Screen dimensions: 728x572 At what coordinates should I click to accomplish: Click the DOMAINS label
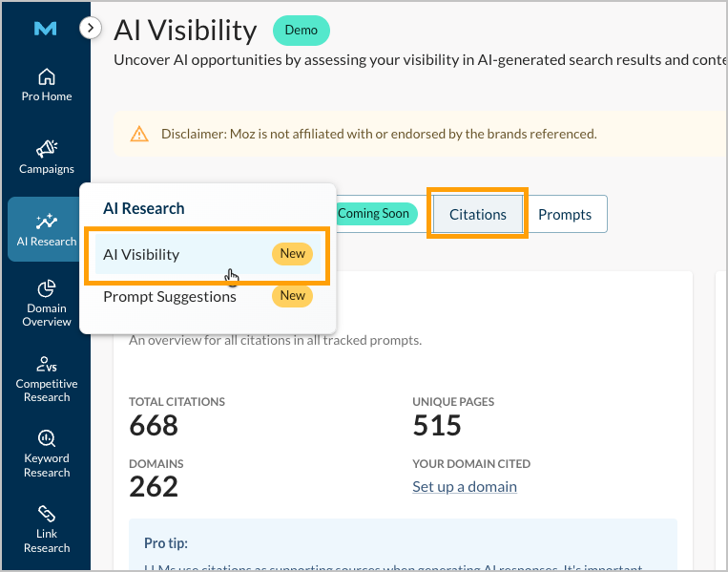156,464
